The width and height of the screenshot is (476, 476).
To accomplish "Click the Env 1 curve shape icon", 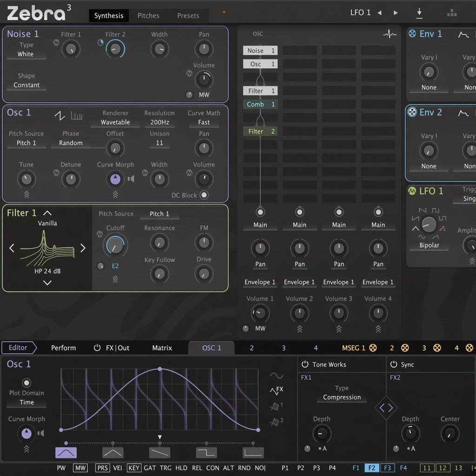I will 463,34.
